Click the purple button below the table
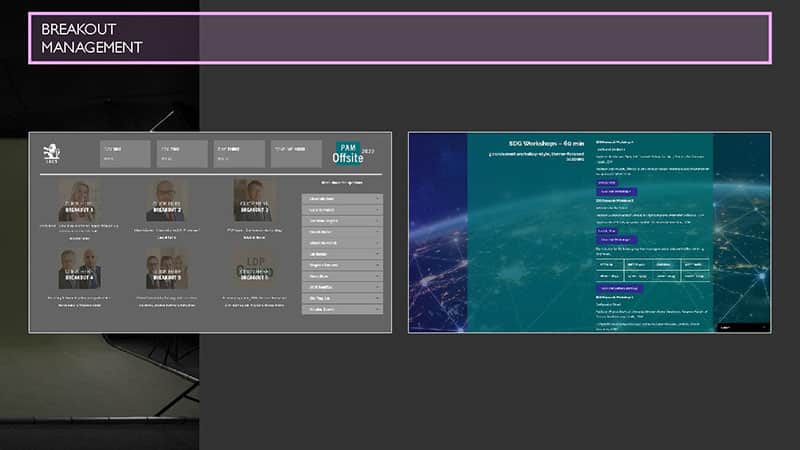This screenshot has height=450, width=800. click(x=621, y=288)
